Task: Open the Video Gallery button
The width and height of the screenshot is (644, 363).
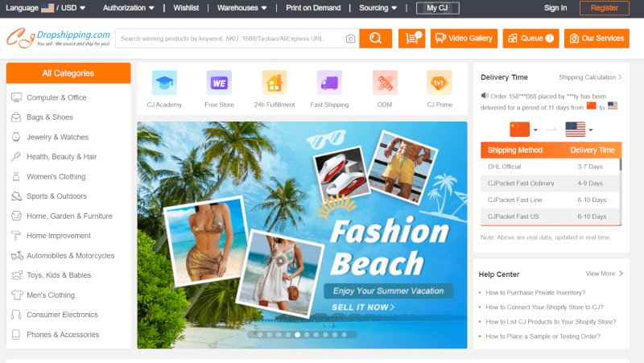Action: [464, 38]
